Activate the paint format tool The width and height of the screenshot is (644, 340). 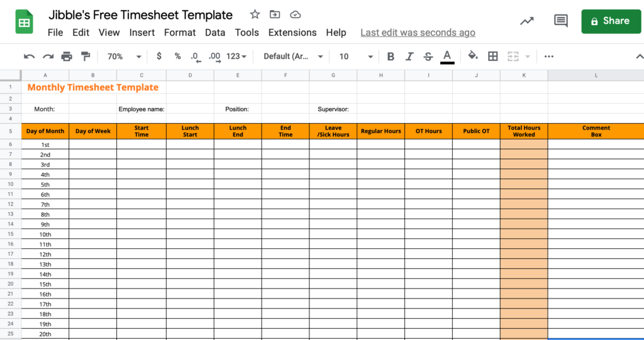click(x=86, y=57)
